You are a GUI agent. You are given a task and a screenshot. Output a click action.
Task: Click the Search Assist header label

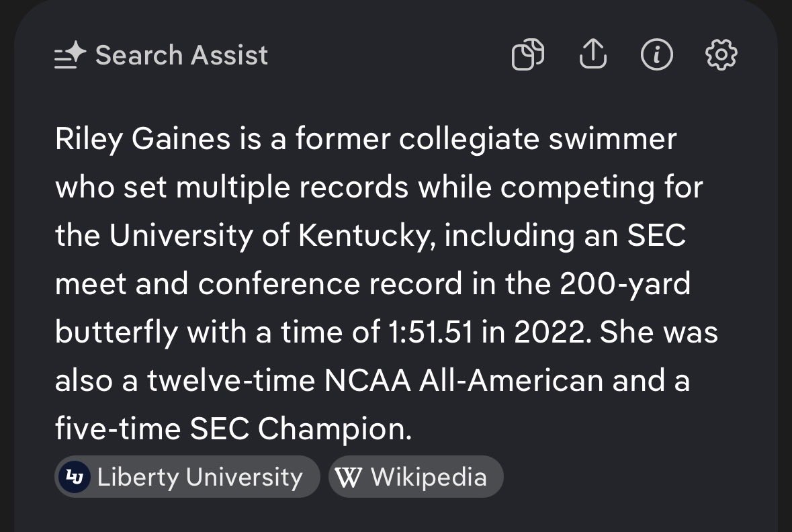[x=181, y=55]
